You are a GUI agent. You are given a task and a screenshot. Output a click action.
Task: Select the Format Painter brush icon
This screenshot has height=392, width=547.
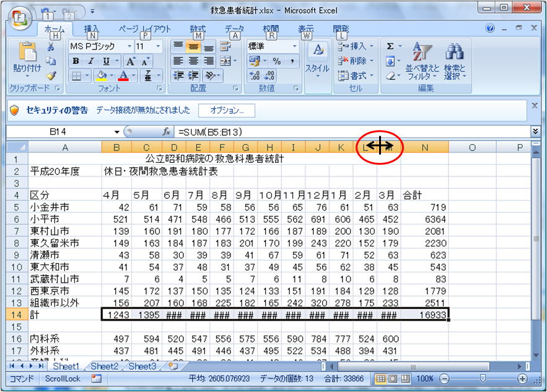pos(51,76)
